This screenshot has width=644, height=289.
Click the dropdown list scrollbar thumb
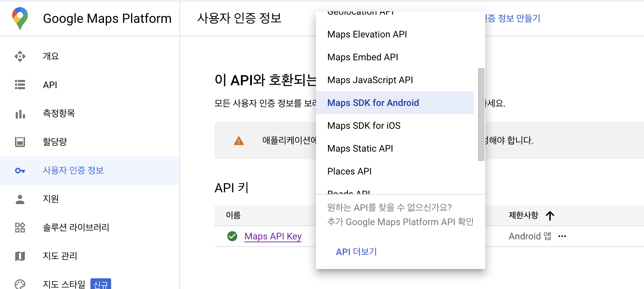[481, 115]
